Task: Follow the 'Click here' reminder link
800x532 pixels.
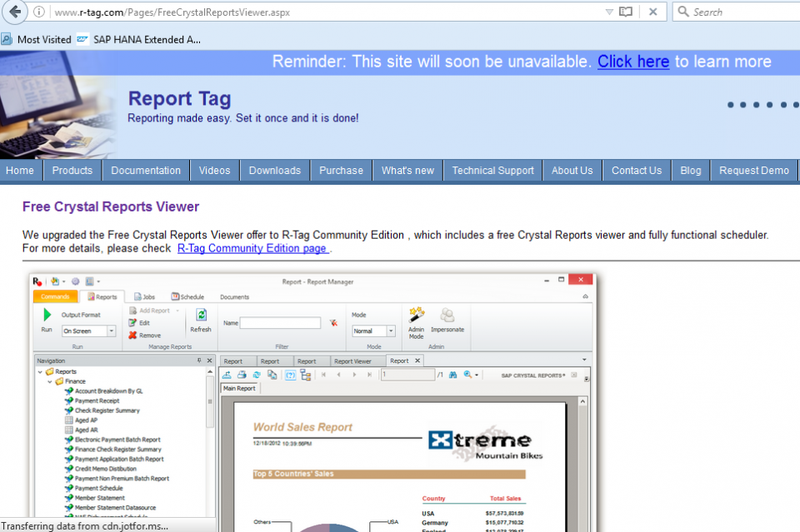Action: [633, 62]
